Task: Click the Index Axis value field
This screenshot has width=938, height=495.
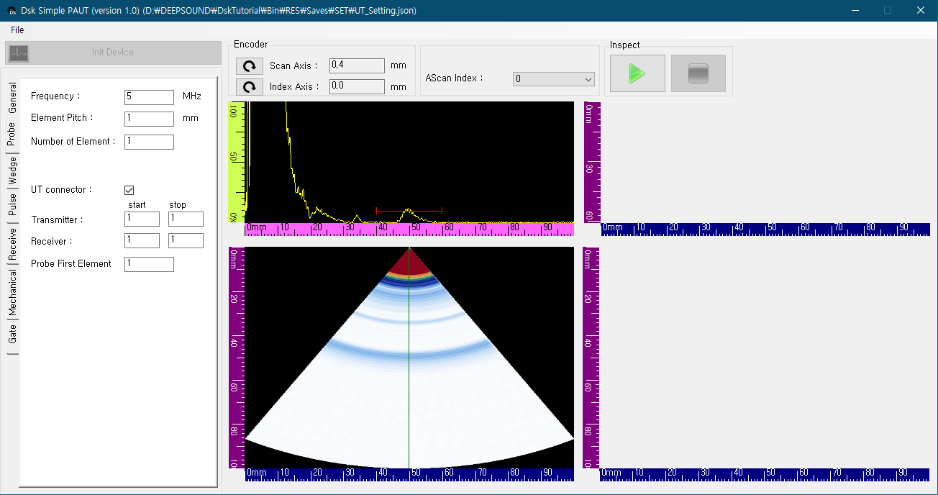Action: [x=357, y=86]
